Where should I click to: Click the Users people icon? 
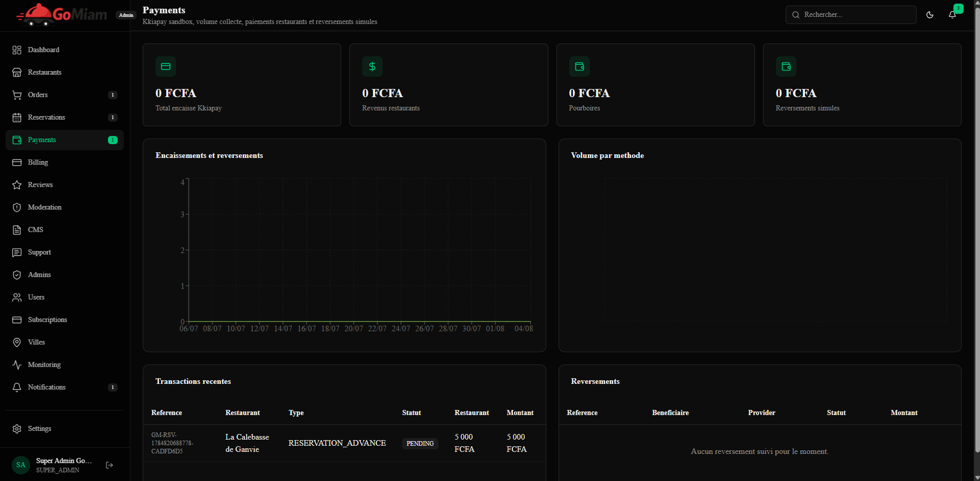click(x=17, y=297)
